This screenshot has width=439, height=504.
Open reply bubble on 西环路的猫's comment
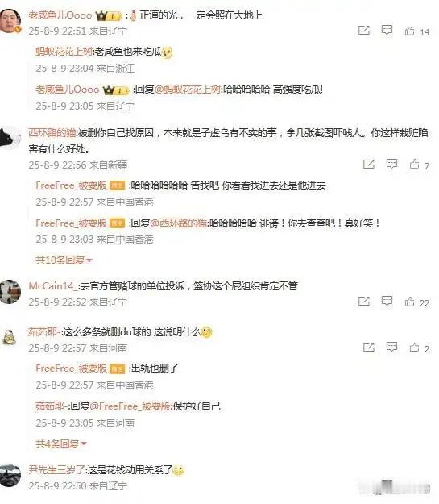tap(391, 164)
